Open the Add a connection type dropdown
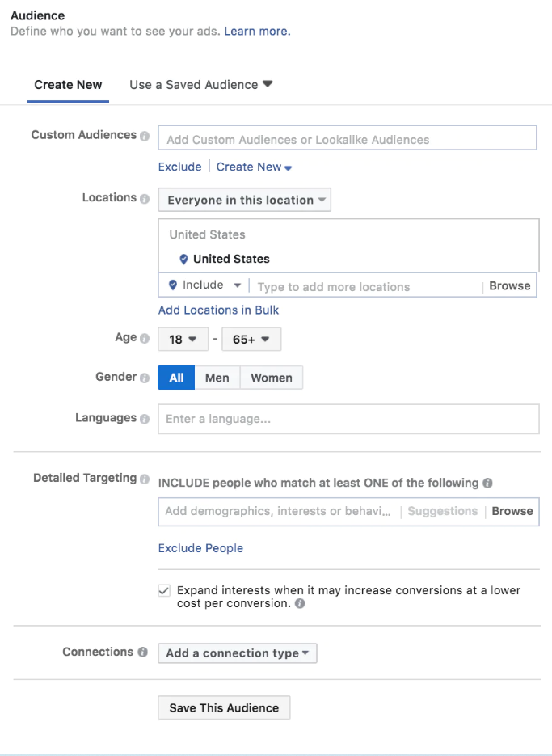The image size is (552, 756). 237,653
